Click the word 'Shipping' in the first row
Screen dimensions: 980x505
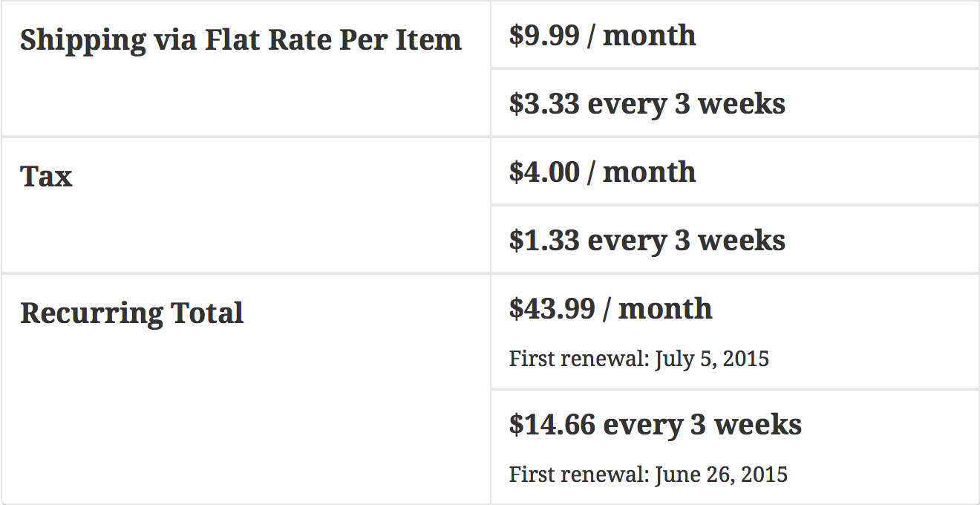pos(83,41)
